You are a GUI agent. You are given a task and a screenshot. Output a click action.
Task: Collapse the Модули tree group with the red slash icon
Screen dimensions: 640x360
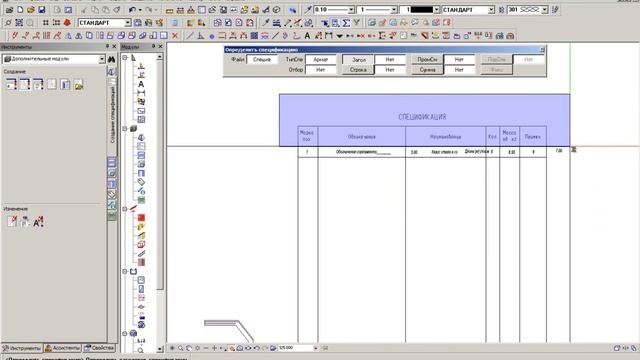pos(125,209)
